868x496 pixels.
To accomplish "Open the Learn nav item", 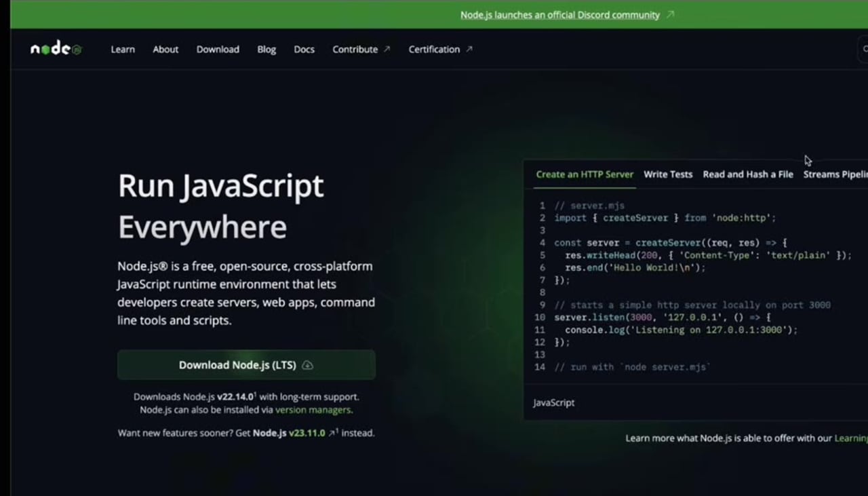I will click(x=123, y=50).
